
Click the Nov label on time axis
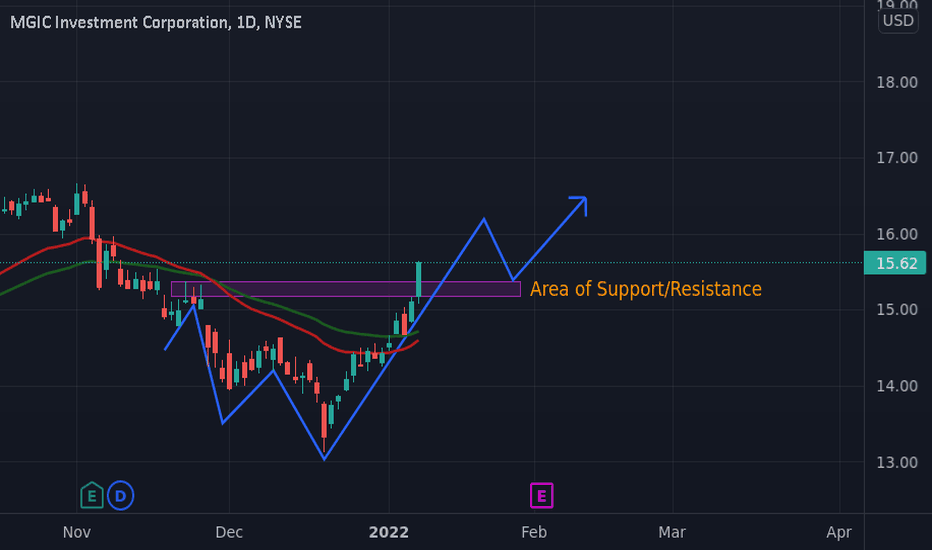pyautogui.click(x=77, y=532)
